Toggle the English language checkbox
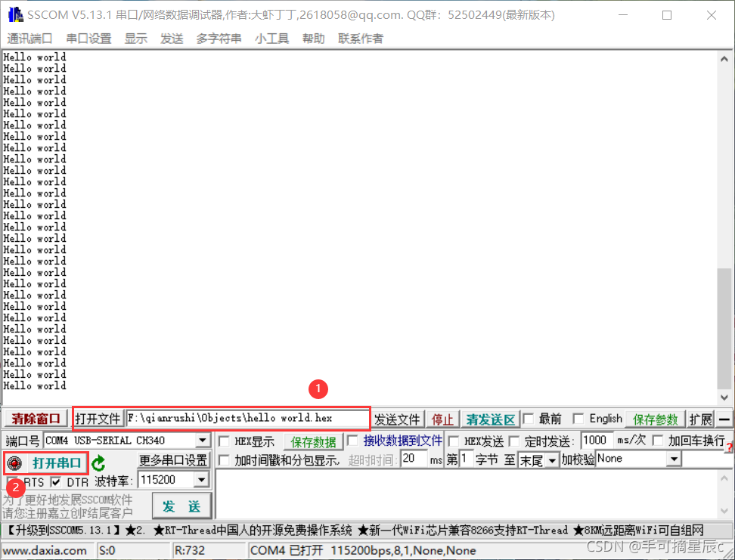 [578, 419]
